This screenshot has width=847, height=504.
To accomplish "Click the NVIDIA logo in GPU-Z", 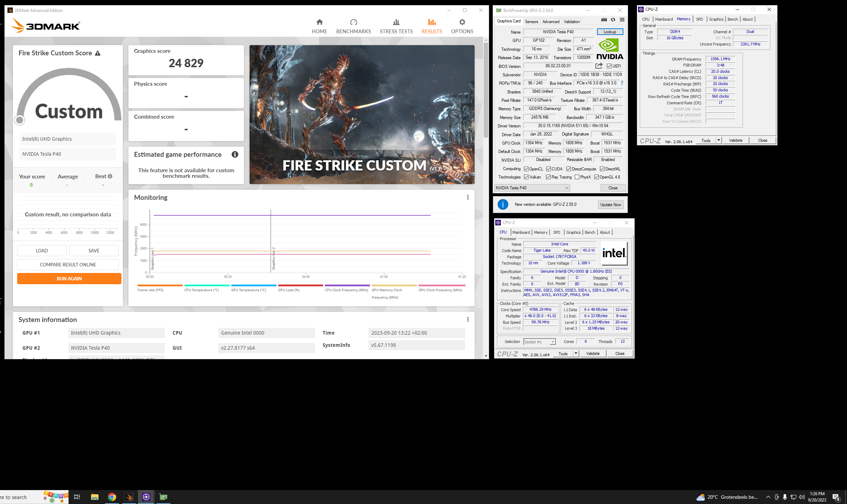I will point(610,49).
